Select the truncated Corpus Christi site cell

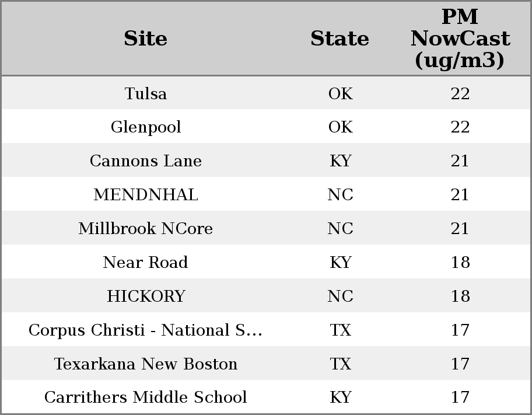[x=146, y=330]
